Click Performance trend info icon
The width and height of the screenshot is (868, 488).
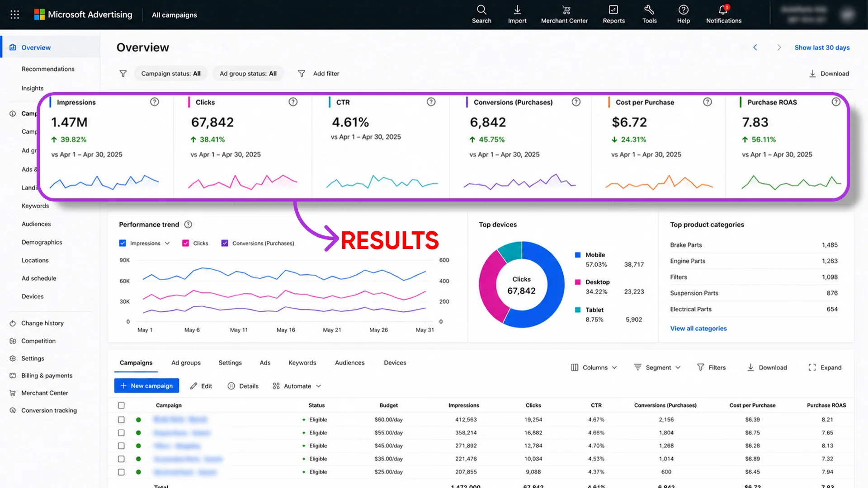pos(189,225)
